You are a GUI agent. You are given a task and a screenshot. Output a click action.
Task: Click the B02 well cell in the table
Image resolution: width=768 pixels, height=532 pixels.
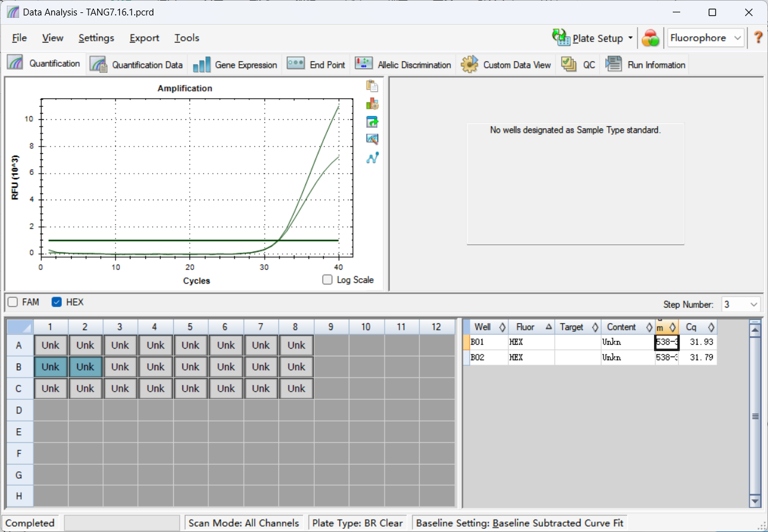pyautogui.click(x=489, y=357)
